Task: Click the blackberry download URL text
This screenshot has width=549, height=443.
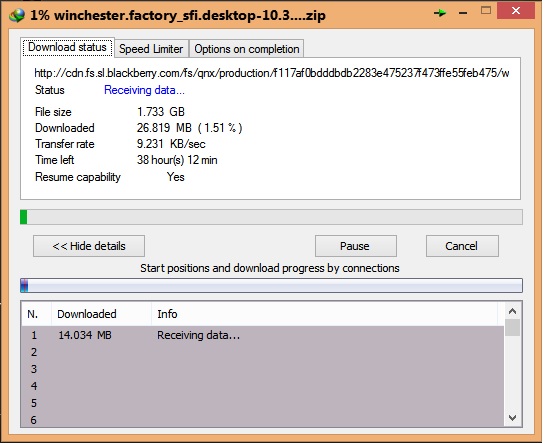Action: (272, 73)
